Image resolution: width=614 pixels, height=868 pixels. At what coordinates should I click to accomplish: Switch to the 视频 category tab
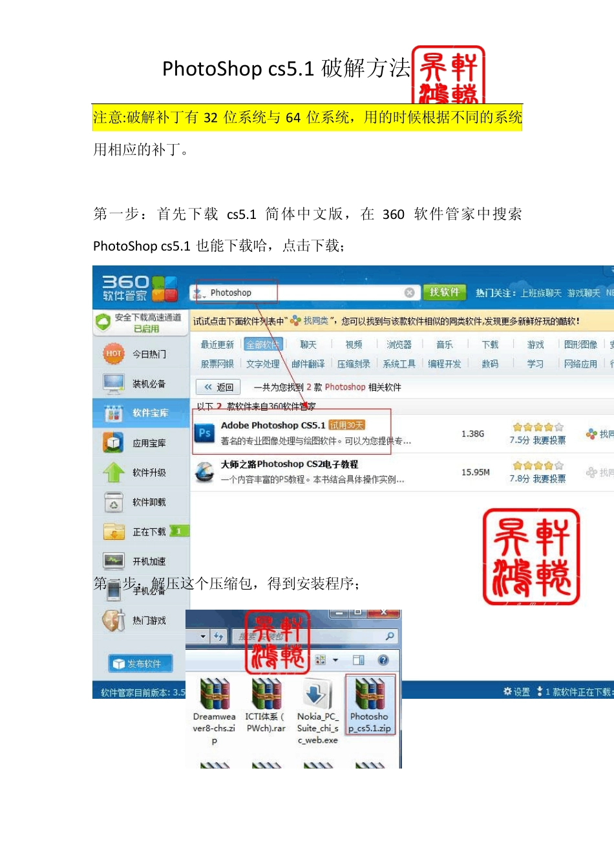point(354,345)
